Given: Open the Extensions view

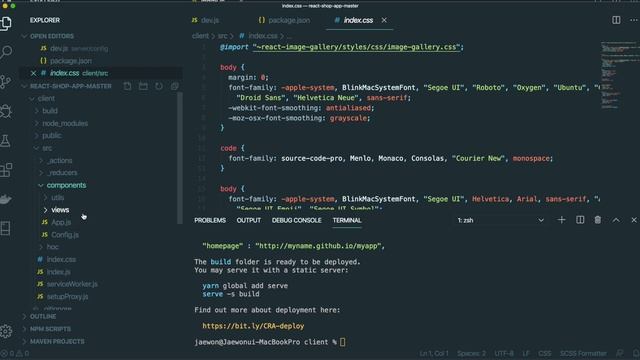Looking at the screenshot, I should pyautogui.click(x=6, y=170).
